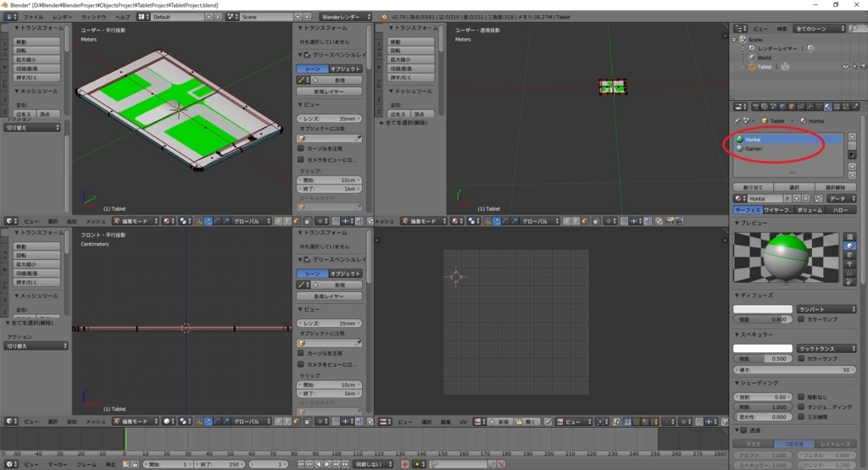
Task: Select monkey preview shape
Action: tap(849, 264)
